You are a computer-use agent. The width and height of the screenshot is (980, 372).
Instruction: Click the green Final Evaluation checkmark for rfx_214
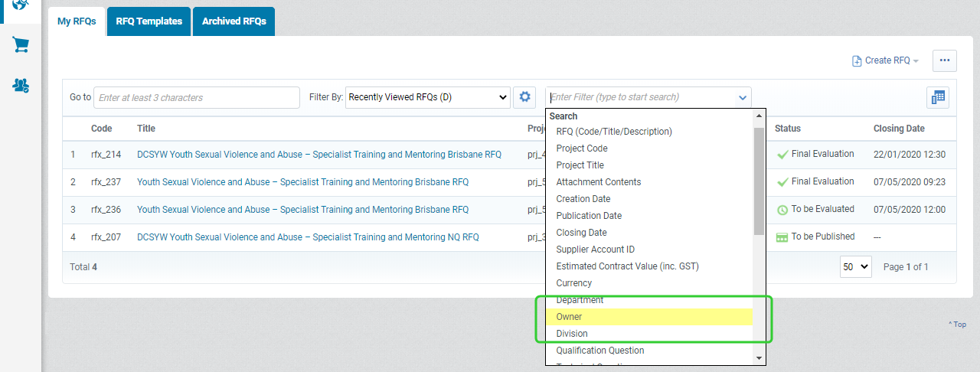(x=782, y=155)
